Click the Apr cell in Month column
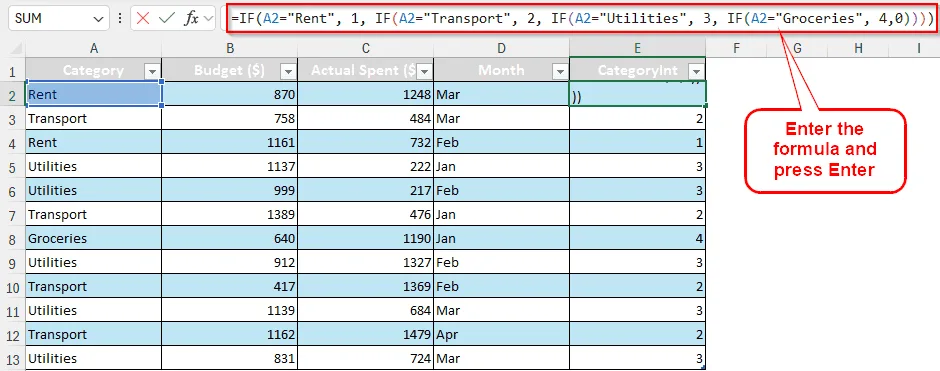This screenshot has height=371, width=940. [x=501, y=334]
